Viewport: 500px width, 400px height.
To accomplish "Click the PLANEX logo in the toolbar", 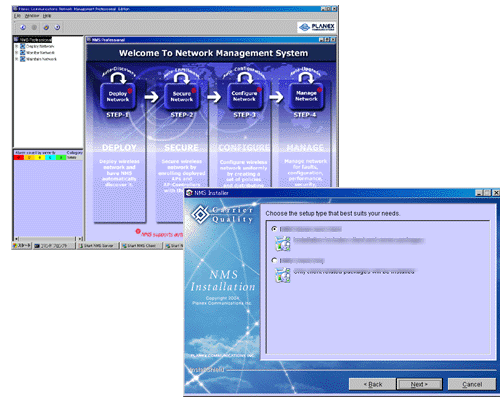I will point(316,27).
